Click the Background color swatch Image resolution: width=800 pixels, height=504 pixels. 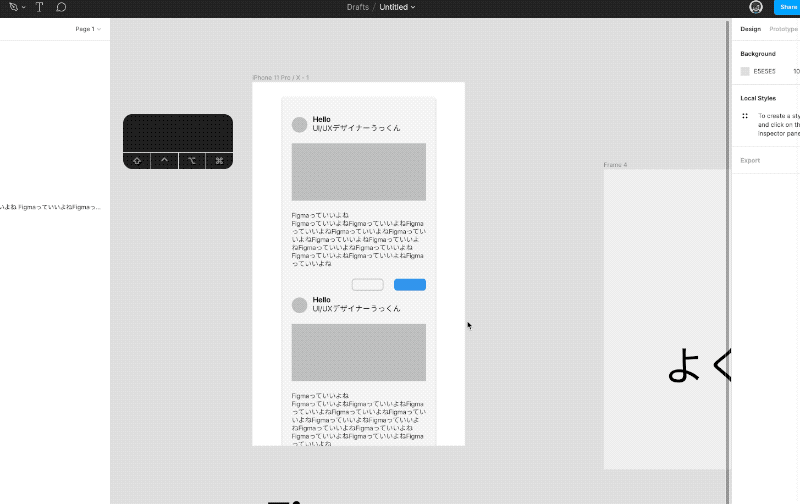[745, 71]
